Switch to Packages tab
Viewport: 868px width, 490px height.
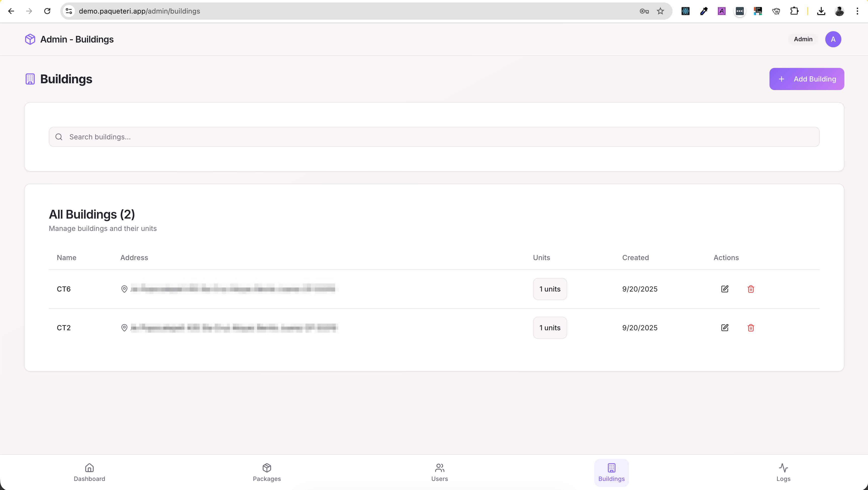point(267,472)
